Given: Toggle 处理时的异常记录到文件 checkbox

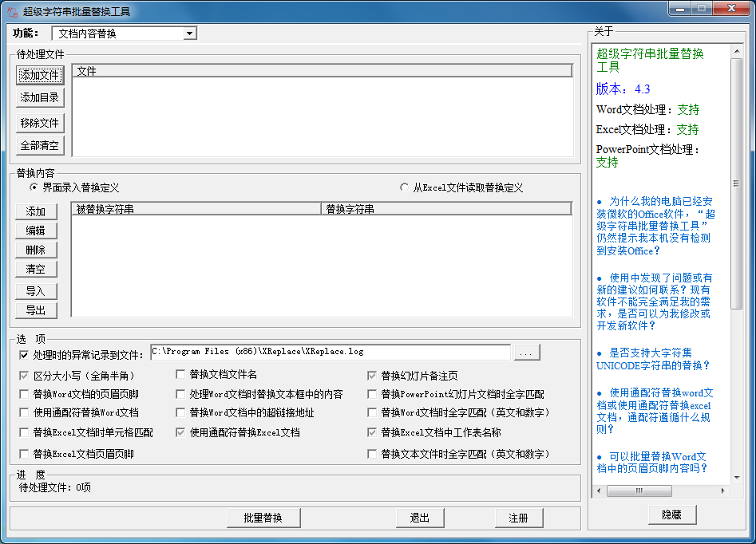Looking at the screenshot, I should [24, 355].
